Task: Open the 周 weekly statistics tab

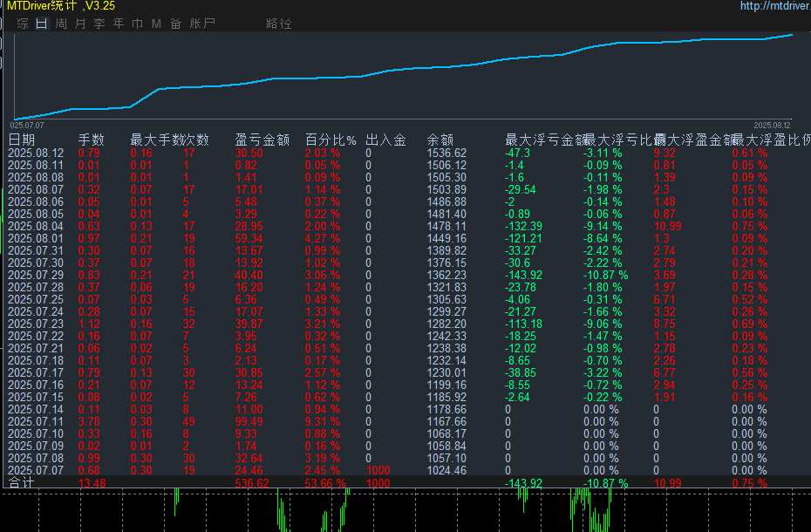Action: click(x=61, y=24)
